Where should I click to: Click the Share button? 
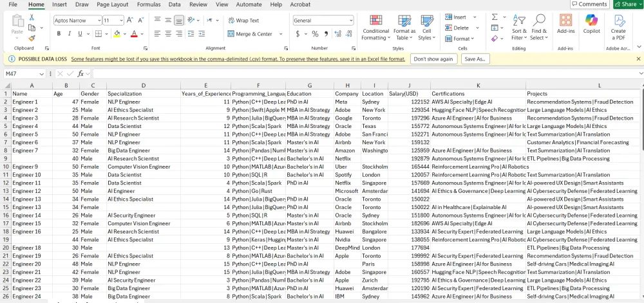tap(629, 4)
